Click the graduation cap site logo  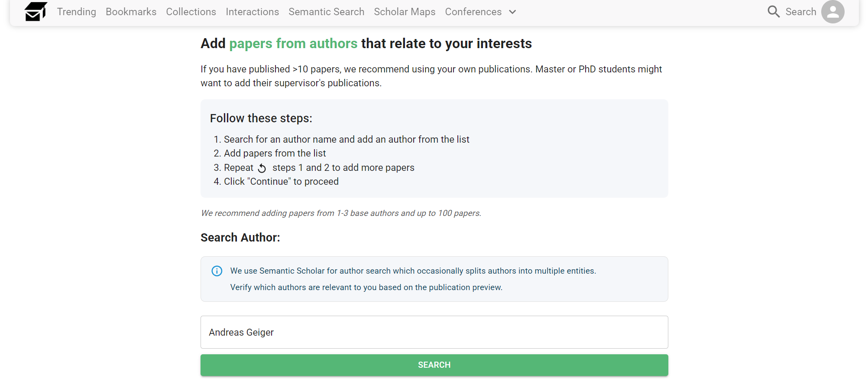36,11
